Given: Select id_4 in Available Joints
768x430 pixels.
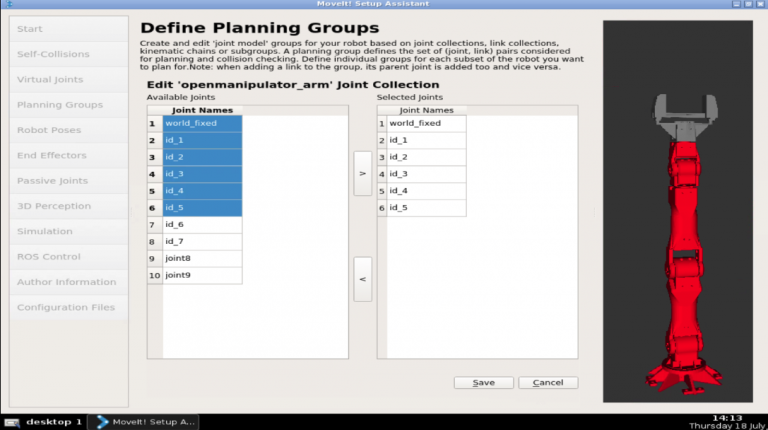Looking at the screenshot, I should click(202, 191).
